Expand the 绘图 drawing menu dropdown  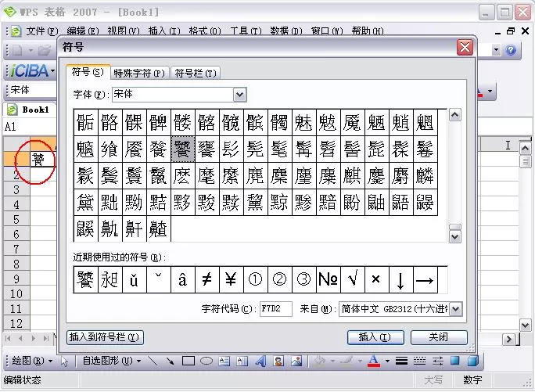coord(51,361)
